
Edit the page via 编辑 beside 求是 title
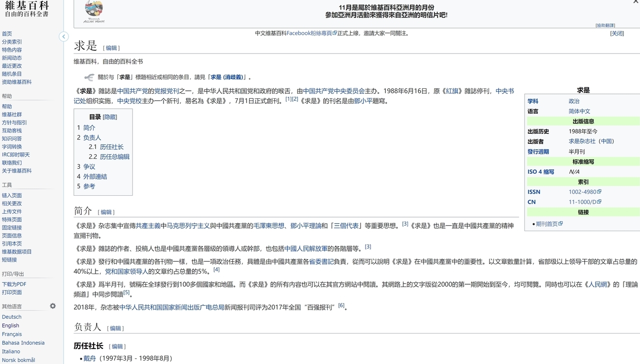point(111,48)
